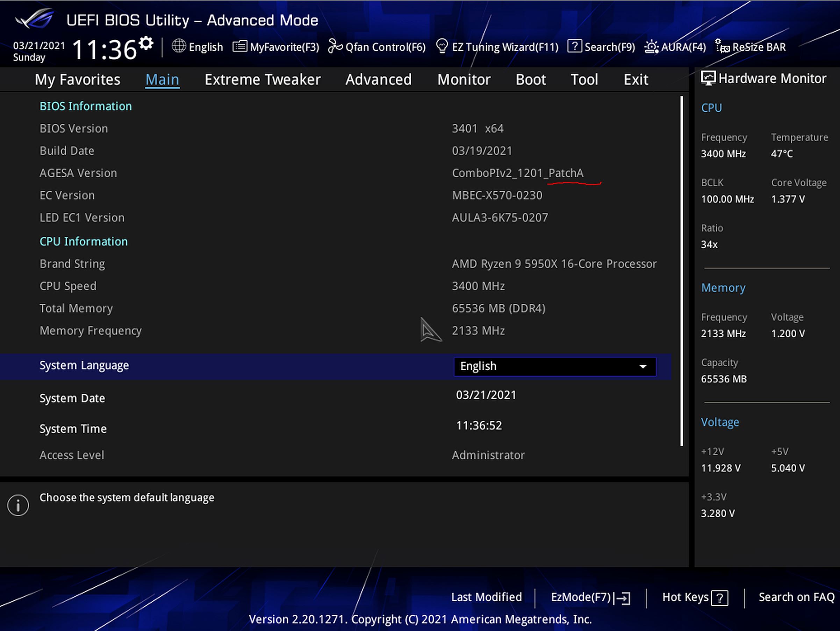Open the Search on FAQ link
Image resolution: width=840 pixels, height=631 pixels.
pos(796,597)
